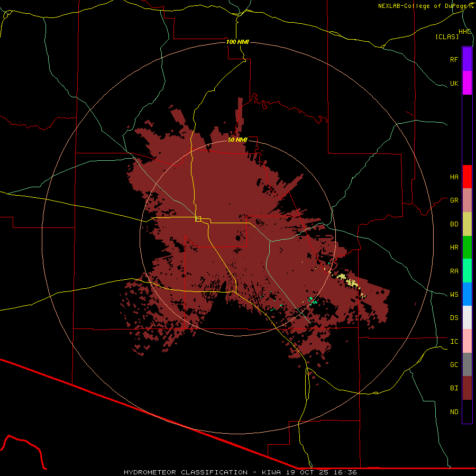Image resolution: width=476 pixels, height=476 pixels.
Task: Click the HYDROMETEOR CLASSIFICATION title text
Action: [x=186, y=472]
